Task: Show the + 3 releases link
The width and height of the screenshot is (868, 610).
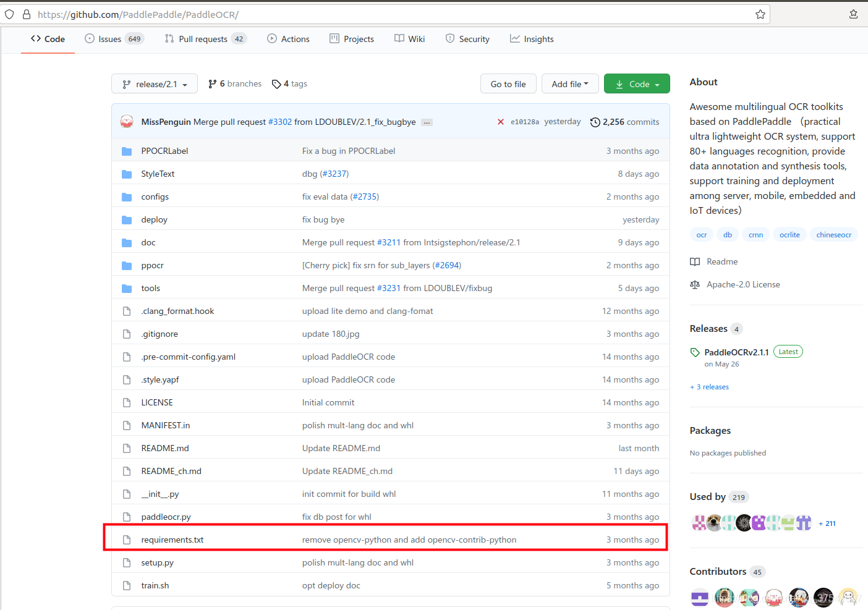Action: tap(710, 387)
